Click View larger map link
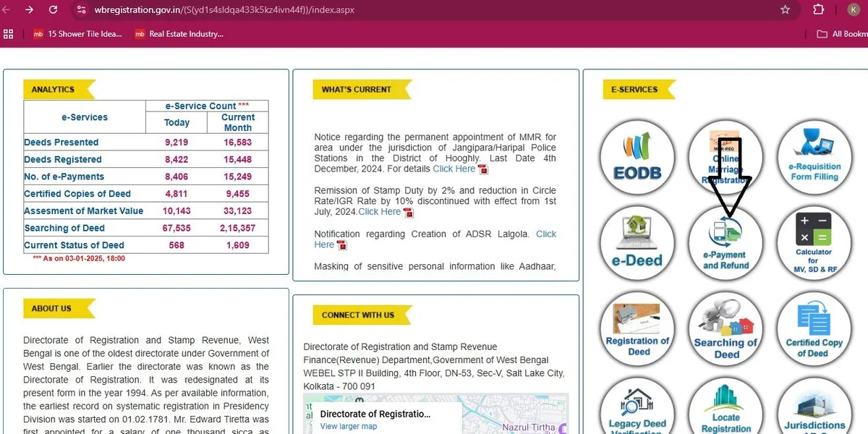This screenshot has height=434, width=868. click(349, 427)
